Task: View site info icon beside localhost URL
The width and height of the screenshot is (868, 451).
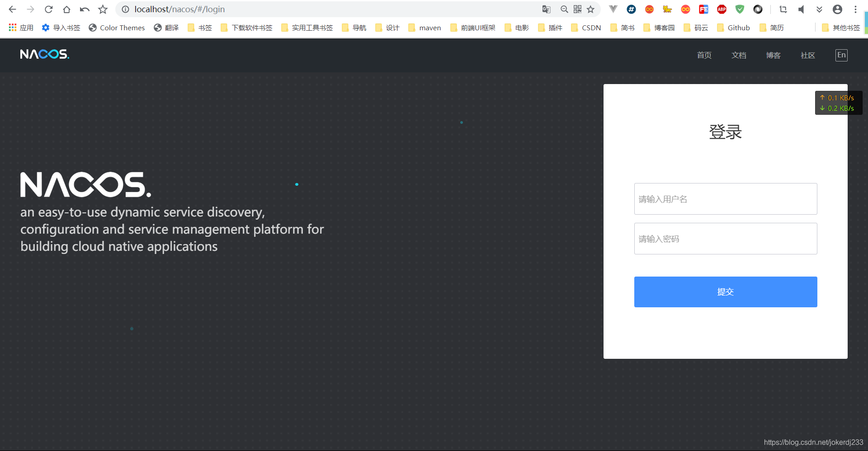Action: (126, 9)
